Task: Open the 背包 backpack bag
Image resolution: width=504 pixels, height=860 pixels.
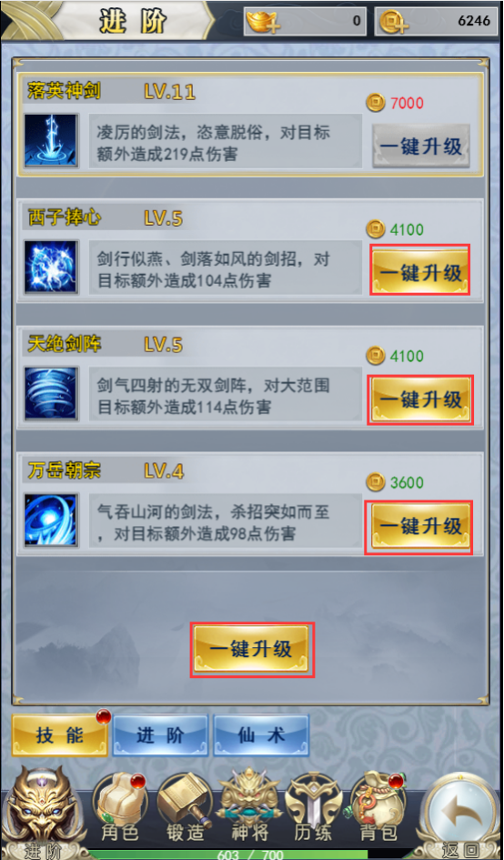Action: coord(378,807)
